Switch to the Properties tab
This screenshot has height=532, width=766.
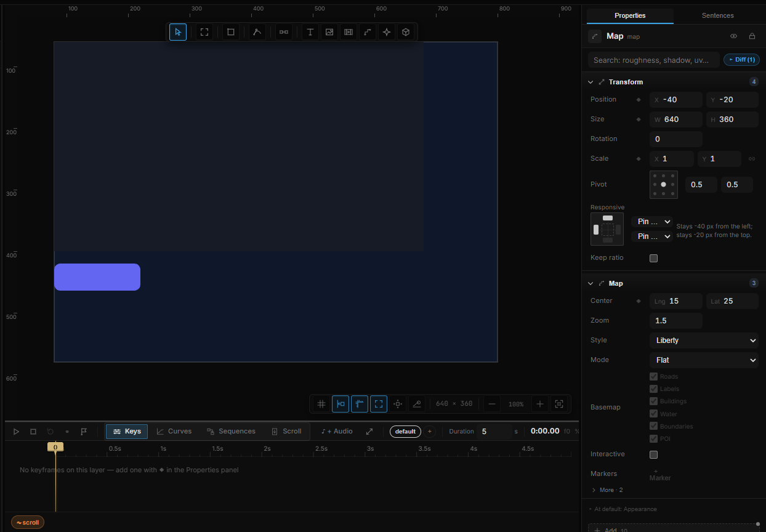(x=630, y=15)
